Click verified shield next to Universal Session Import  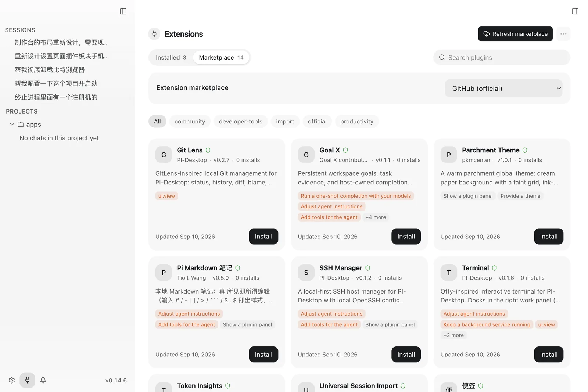click(403, 386)
